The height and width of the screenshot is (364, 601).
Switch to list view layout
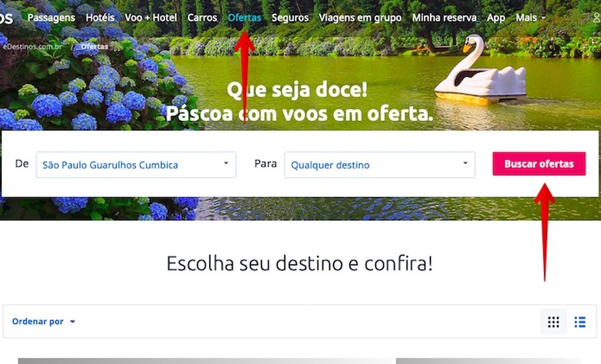pyautogui.click(x=580, y=322)
